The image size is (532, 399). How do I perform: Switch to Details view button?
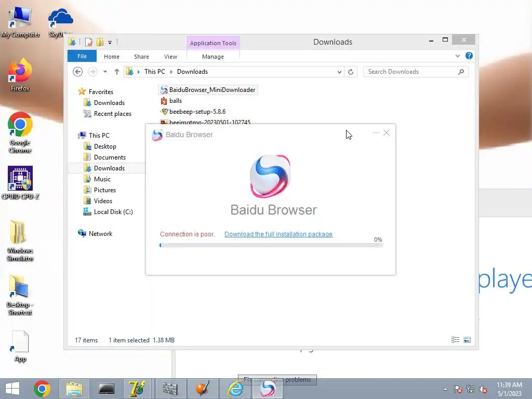[455, 340]
